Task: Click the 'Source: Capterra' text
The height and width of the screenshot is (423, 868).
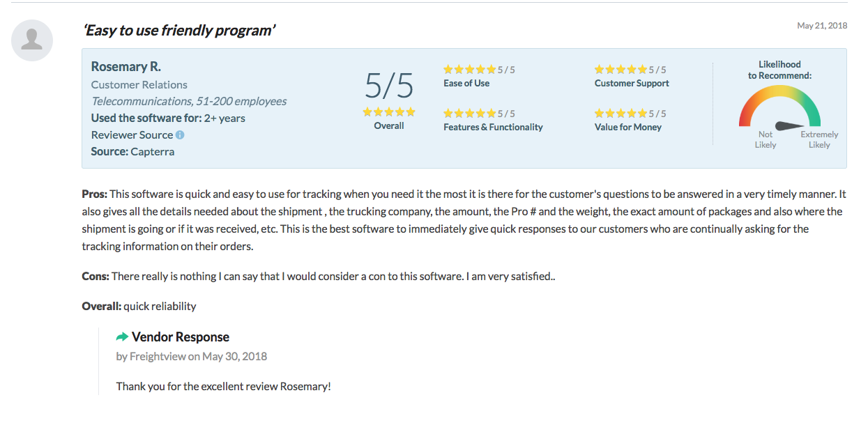Action: click(132, 152)
